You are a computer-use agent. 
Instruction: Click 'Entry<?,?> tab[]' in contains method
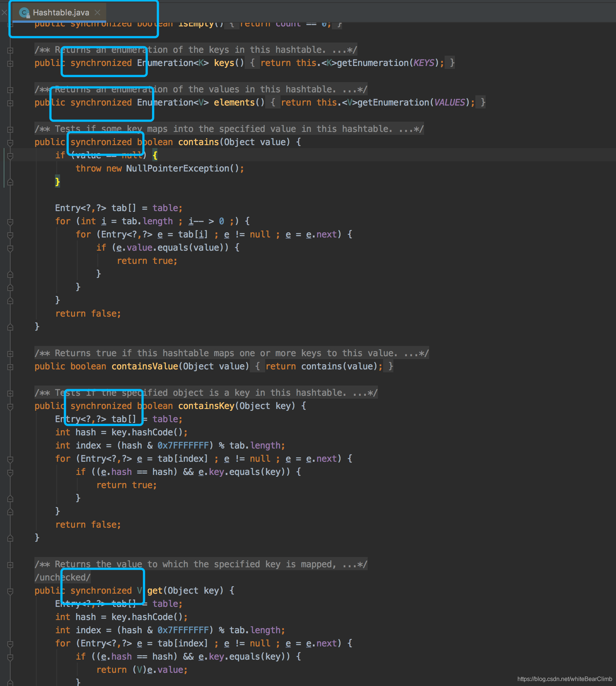pos(96,208)
